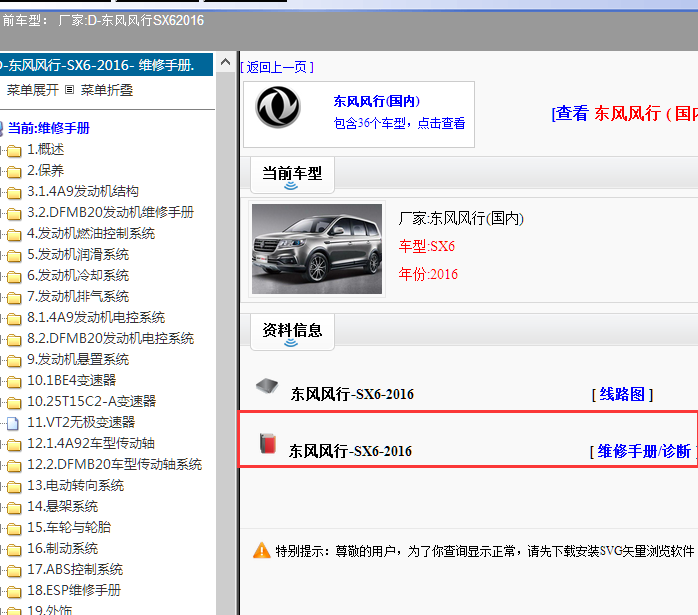Click document icon beside 11.VT2无极变速器
Image resolution: width=698 pixels, height=615 pixels.
coord(13,423)
